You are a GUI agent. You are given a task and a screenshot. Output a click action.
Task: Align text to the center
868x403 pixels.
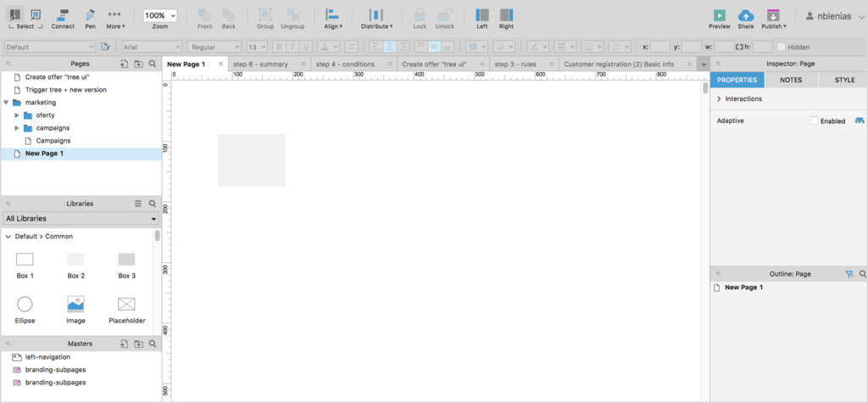389,48
